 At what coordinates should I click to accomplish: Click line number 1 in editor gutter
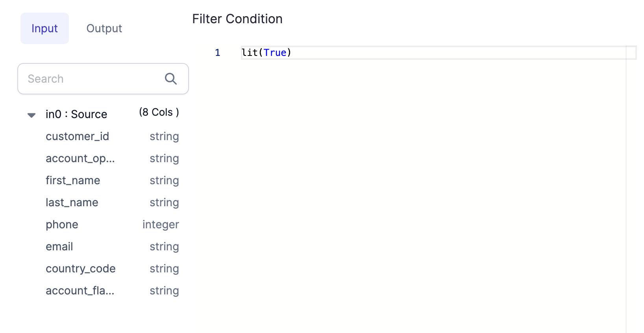218,53
